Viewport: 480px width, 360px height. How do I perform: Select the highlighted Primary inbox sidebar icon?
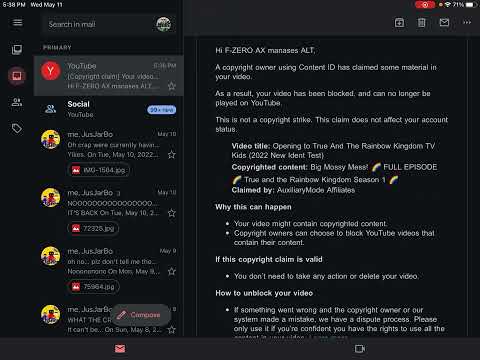point(17,76)
